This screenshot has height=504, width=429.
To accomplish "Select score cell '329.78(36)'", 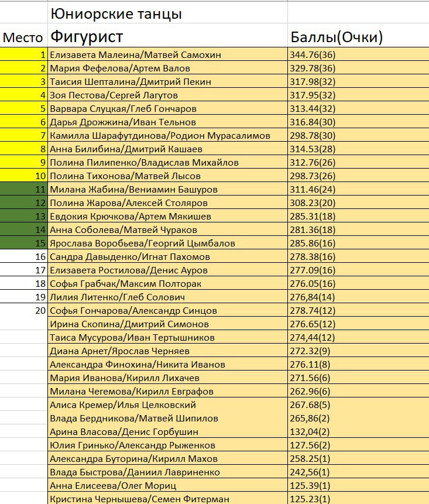I will click(x=358, y=68).
